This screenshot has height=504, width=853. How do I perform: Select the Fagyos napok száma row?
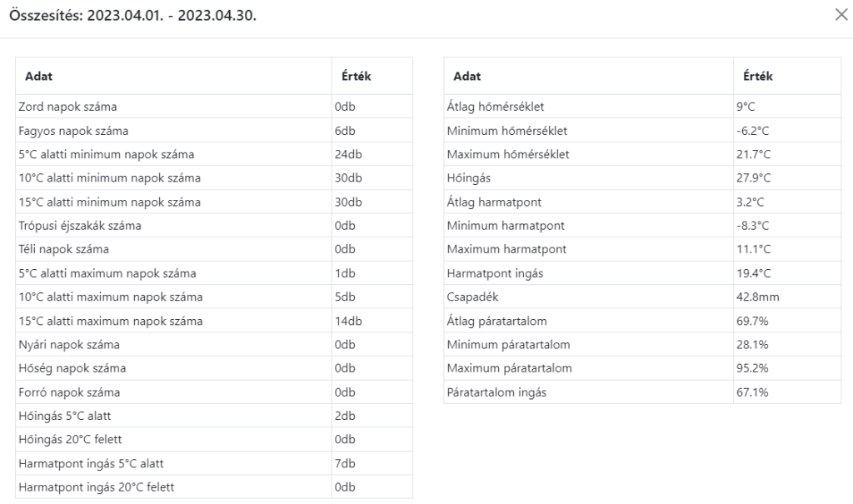click(x=73, y=131)
